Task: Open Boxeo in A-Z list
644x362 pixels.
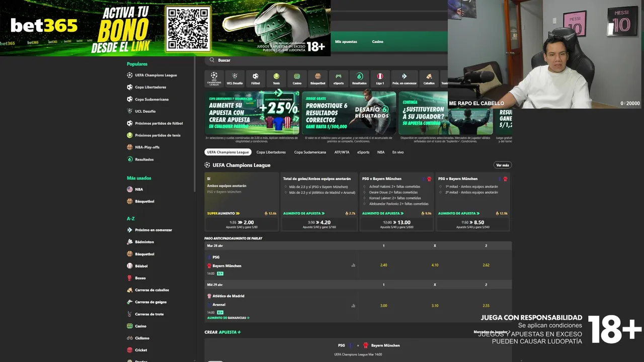Action: point(140,278)
